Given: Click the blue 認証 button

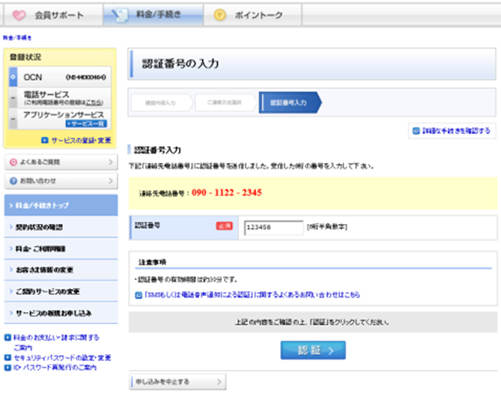Looking at the screenshot, I should point(313,350).
